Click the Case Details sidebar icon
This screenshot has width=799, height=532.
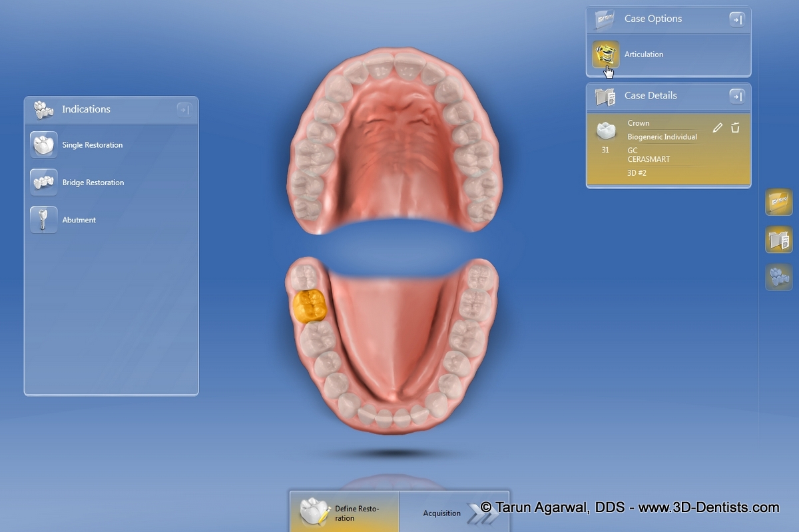pyautogui.click(x=778, y=240)
